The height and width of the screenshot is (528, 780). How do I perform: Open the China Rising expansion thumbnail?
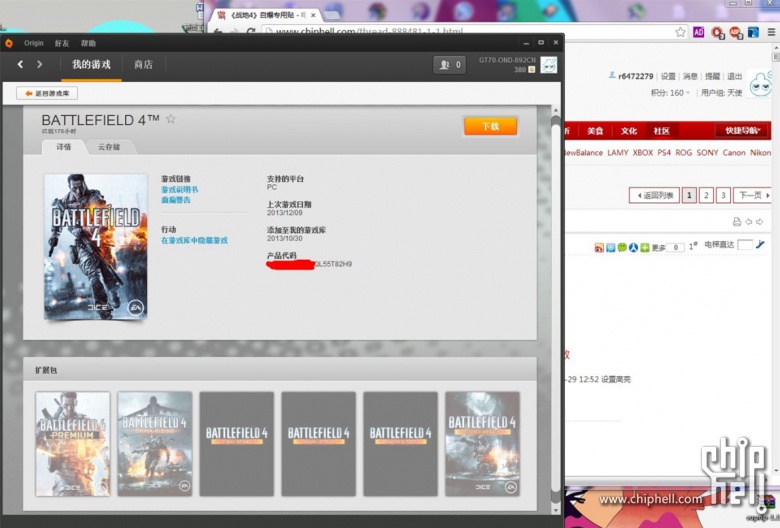tap(155, 444)
